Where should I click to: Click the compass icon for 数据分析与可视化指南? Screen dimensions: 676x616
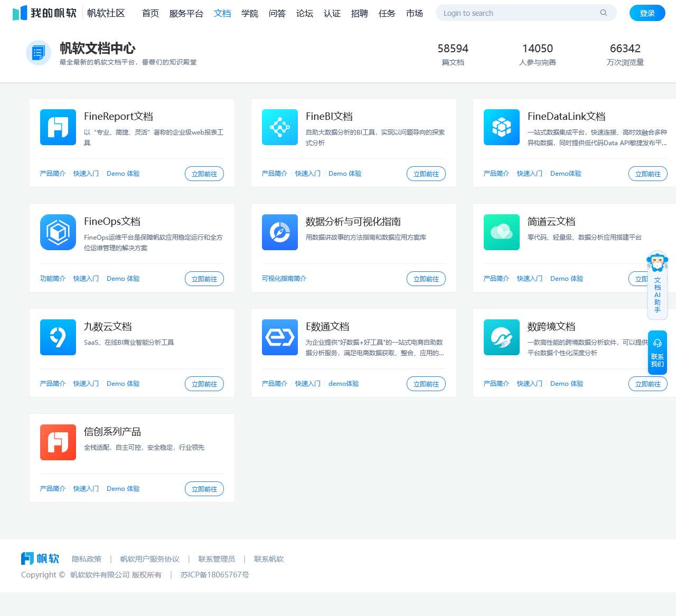(x=280, y=232)
